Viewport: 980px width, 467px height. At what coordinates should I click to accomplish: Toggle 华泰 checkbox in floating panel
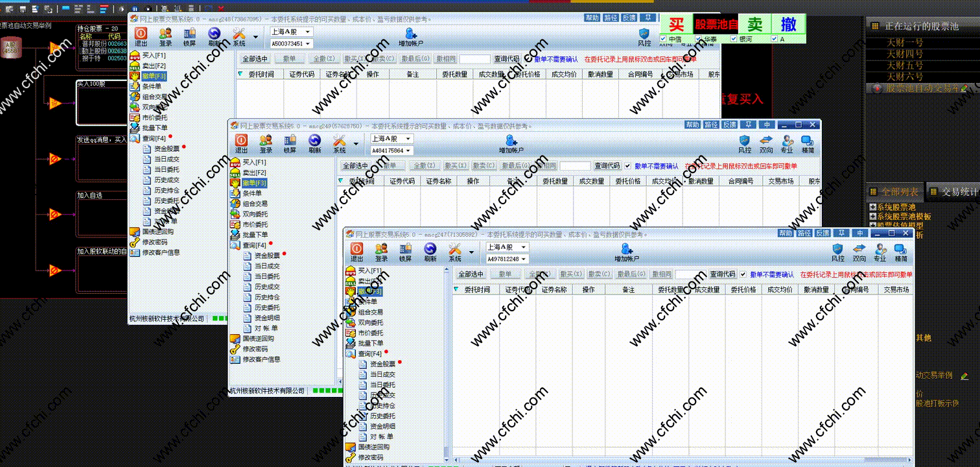[698, 39]
